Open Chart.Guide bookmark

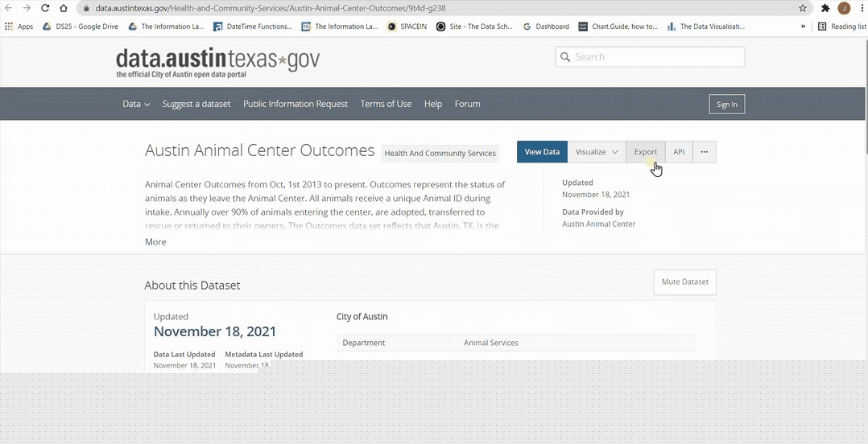618,26
